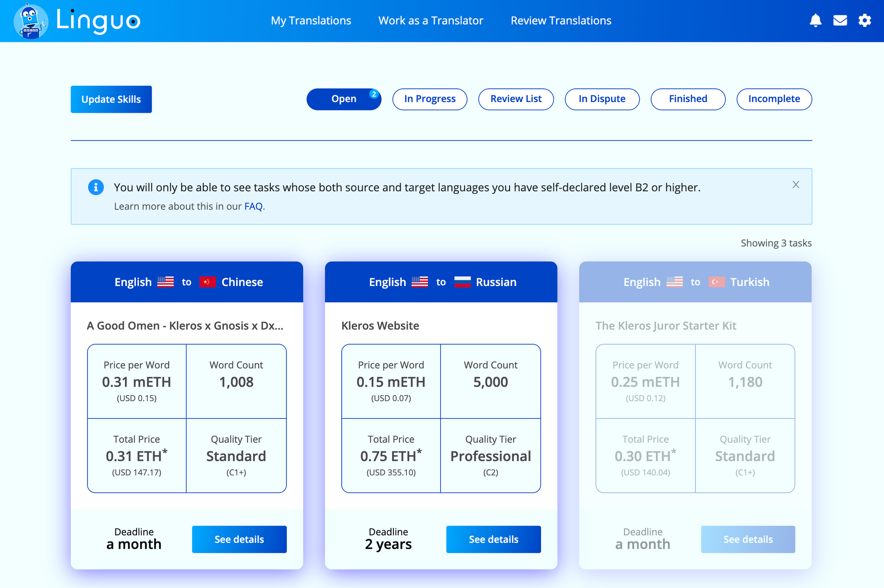Open settings gear icon

[x=865, y=21]
